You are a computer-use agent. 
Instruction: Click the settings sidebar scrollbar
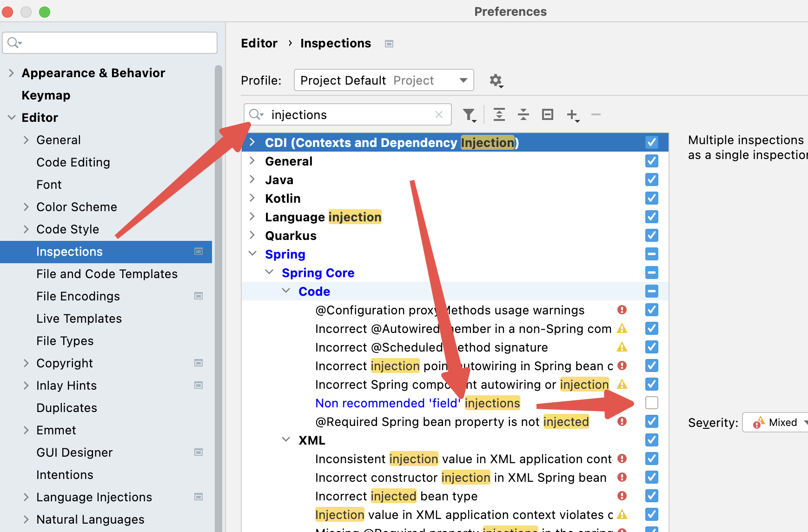[219, 298]
